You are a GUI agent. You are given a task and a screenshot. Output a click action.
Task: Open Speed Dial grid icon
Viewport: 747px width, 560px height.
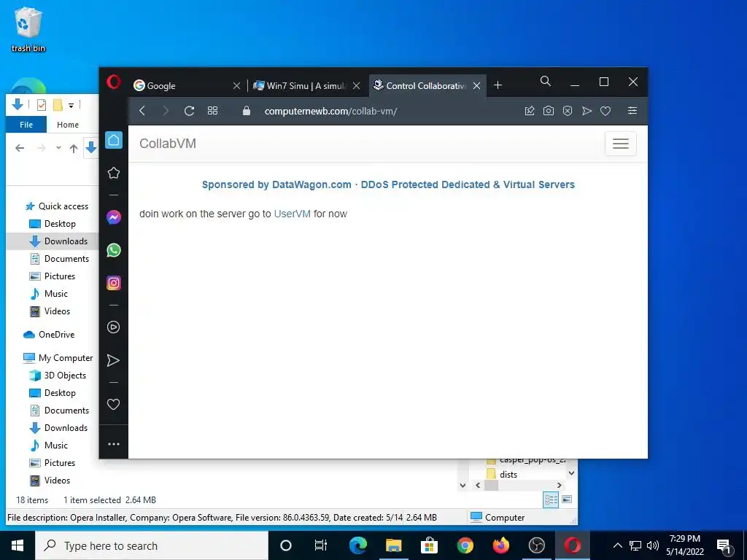pyautogui.click(x=212, y=111)
